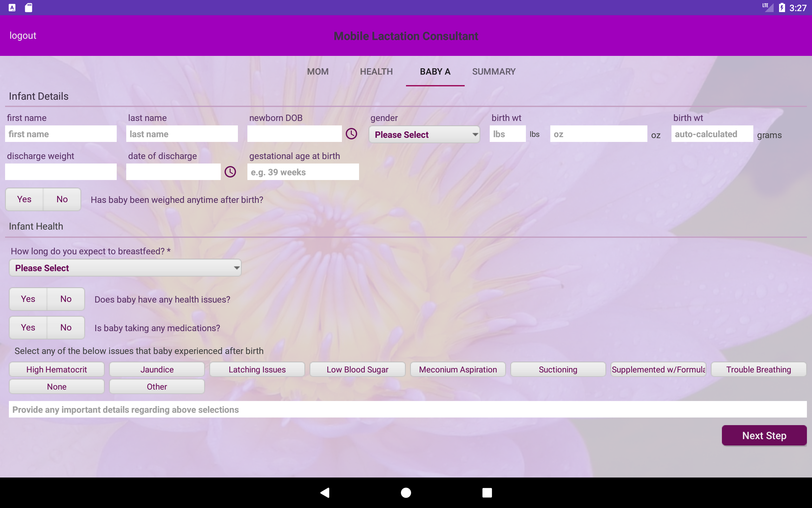812x508 pixels.
Task: Tap the keyboard input status bar icon
Action: click(12, 7)
